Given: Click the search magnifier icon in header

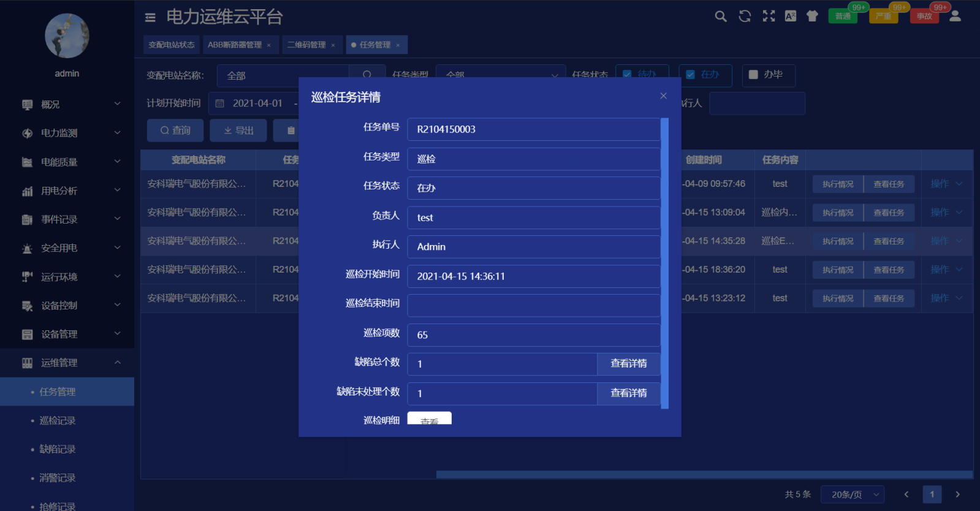Looking at the screenshot, I should coord(721,17).
